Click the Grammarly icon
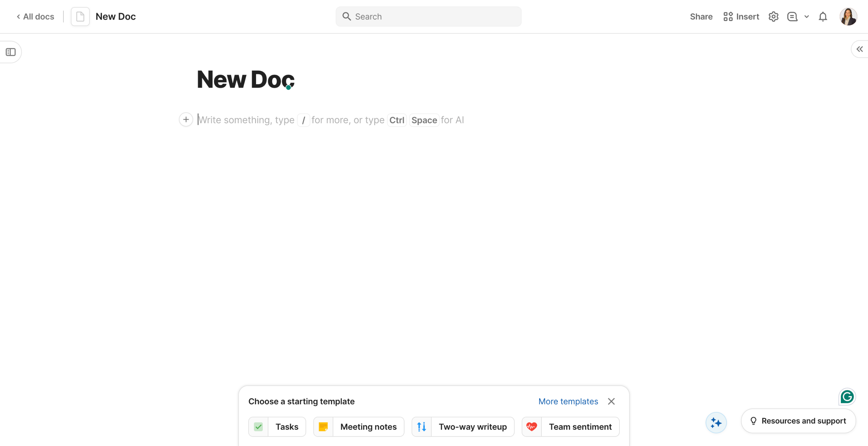Viewport: 868px width, 446px height. coord(847,396)
